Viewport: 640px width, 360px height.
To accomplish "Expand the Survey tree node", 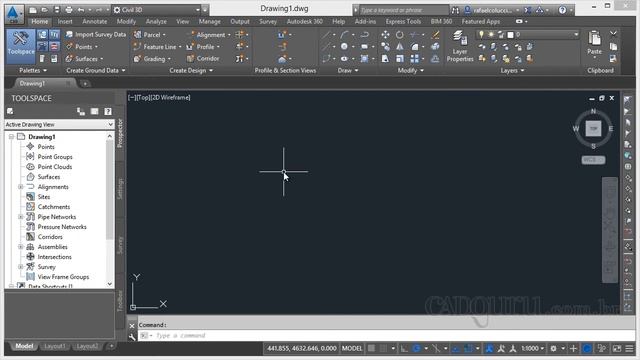I will click(20, 267).
